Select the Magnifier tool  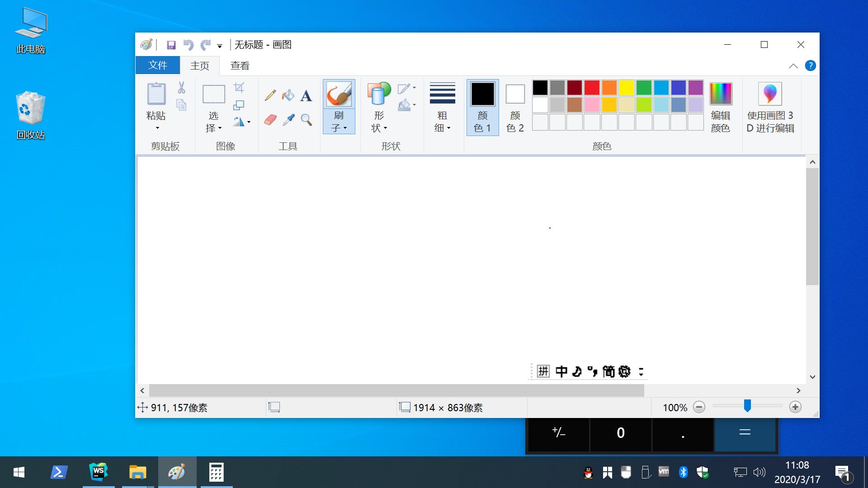pos(306,120)
